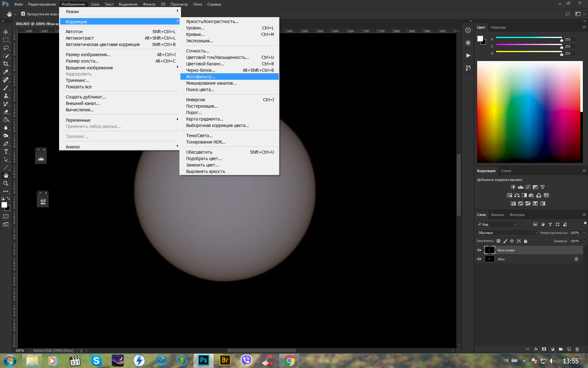588x368 pixels.
Task: Select the Lasso tool
Action: [6, 48]
